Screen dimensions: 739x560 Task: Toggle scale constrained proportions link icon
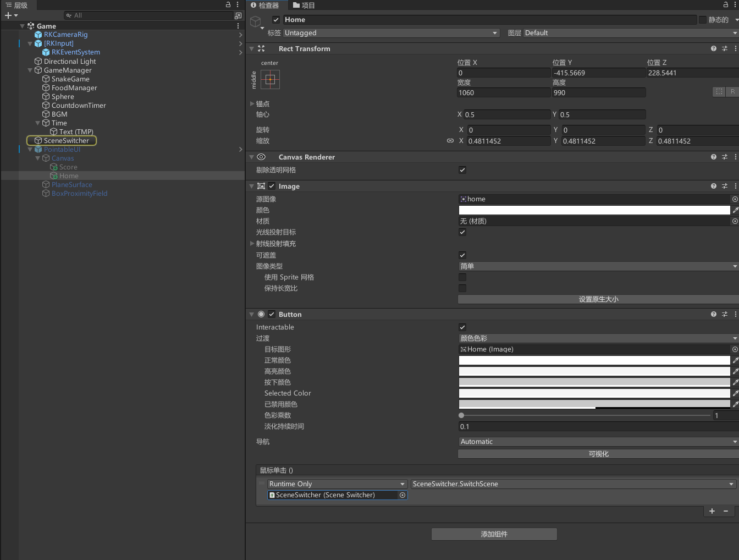[x=450, y=141]
